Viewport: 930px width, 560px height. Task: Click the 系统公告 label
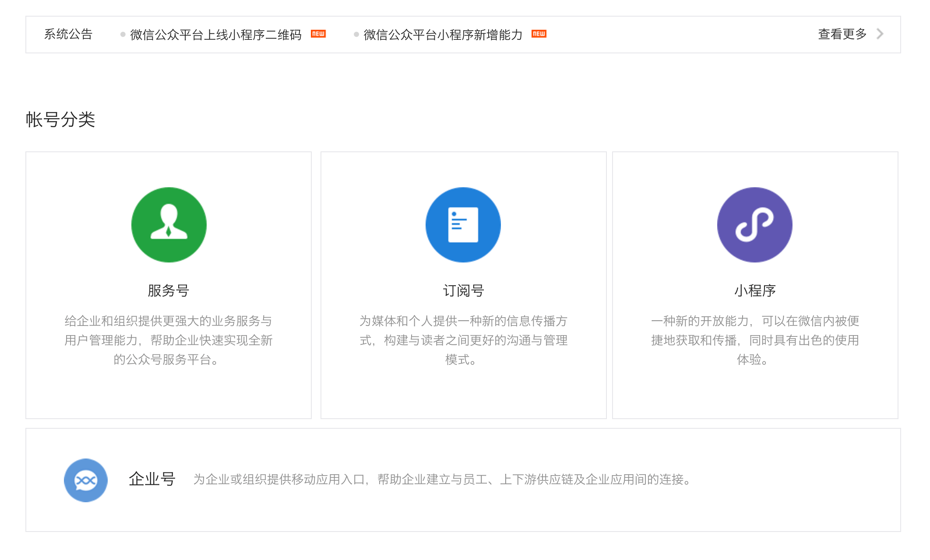point(67,34)
